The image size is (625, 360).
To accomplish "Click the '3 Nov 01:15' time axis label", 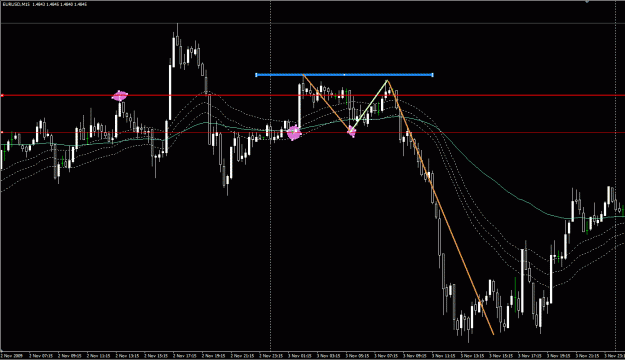I will click(300, 355).
